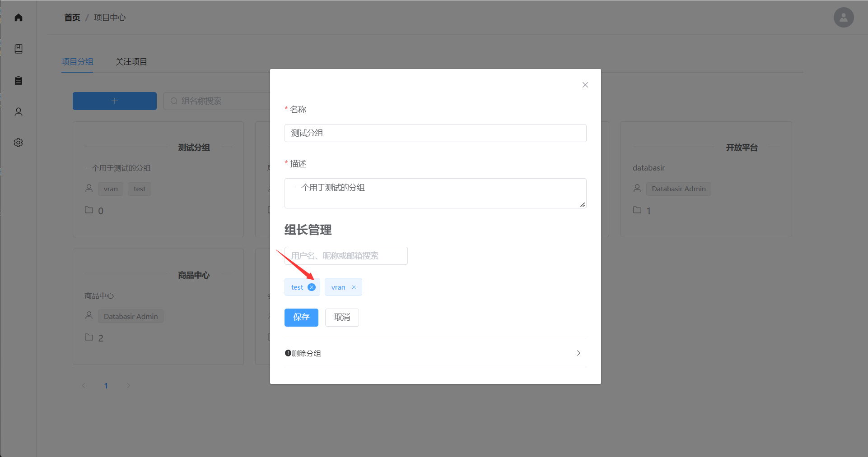Switch to the 关注项目 tab

tap(131, 62)
